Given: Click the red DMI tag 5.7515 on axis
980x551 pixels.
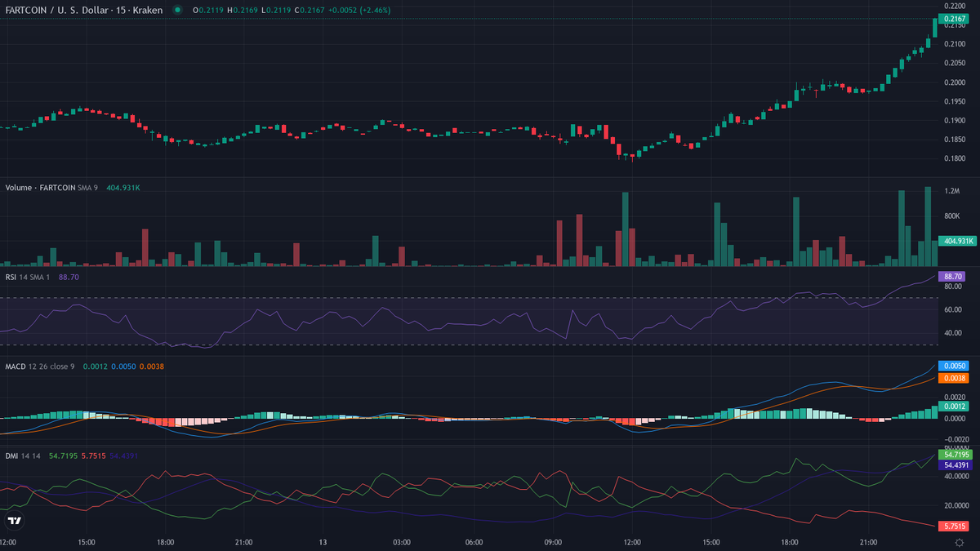Looking at the screenshot, I should point(952,527).
